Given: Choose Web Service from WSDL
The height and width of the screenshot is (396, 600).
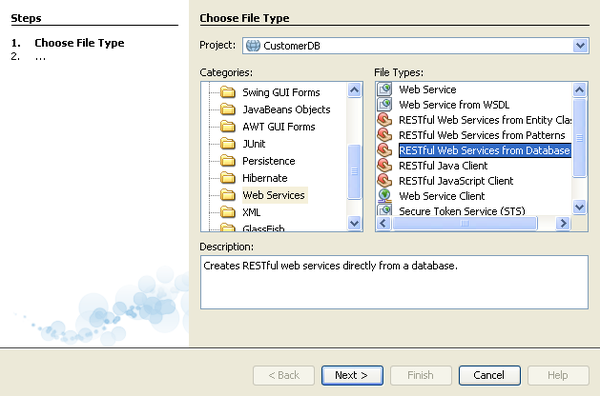Looking at the screenshot, I should point(454,104).
